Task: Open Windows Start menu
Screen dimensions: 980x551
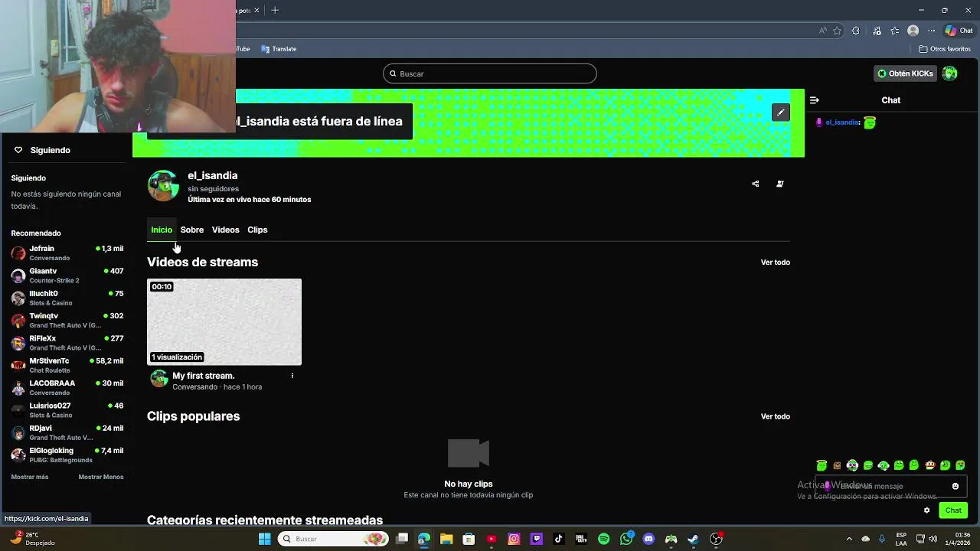Action: pyautogui.click(x=264, y=539)
